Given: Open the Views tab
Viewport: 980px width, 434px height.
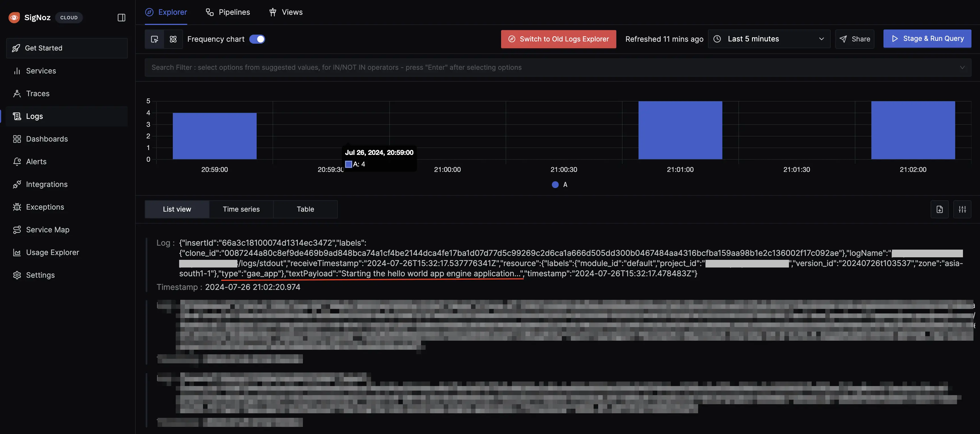Looking at the screenshot, I should 286,12.
